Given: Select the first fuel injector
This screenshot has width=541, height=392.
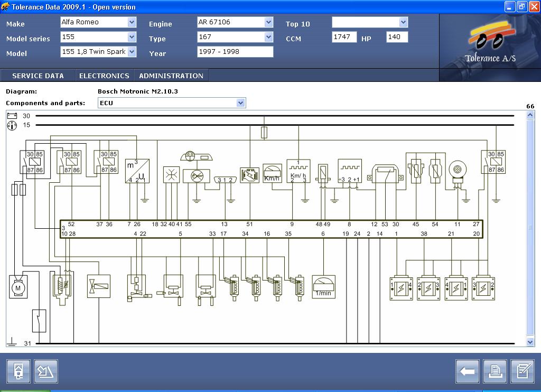Looking at the screenshot, I should [x=233, y=287].
